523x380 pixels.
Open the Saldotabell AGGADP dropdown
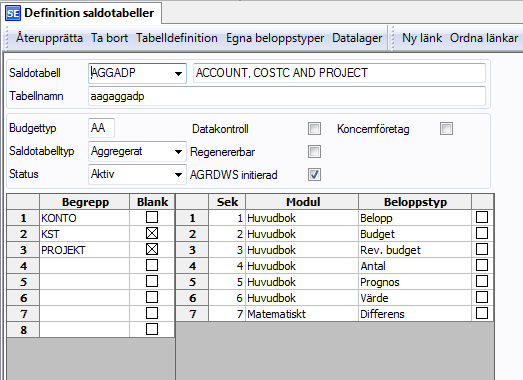[178, 73]
